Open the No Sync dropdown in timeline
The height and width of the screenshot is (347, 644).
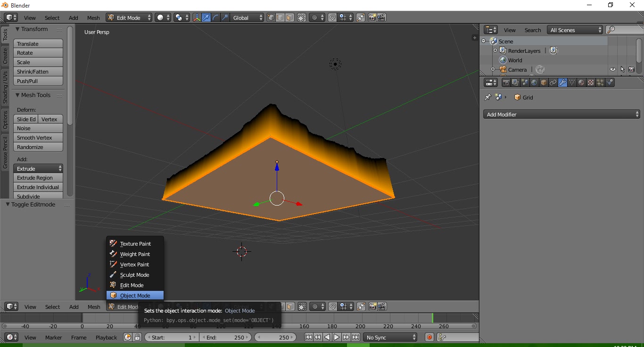coord(389,337)
